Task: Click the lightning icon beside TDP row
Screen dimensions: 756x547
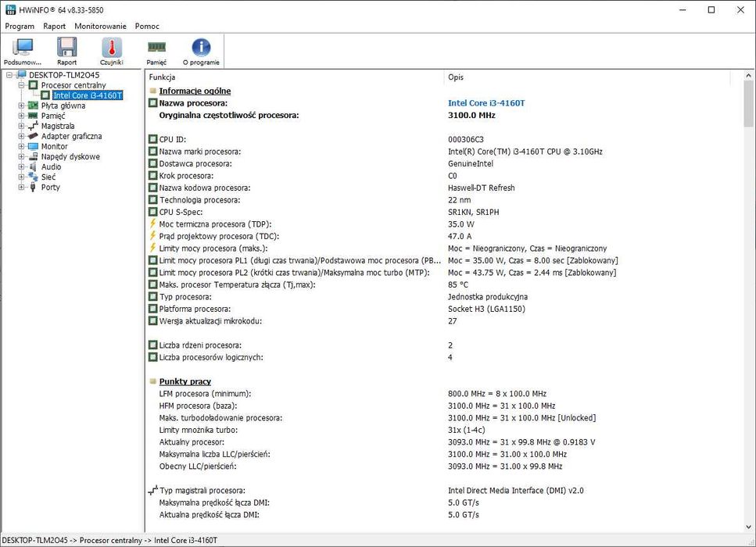Action: coord(152,223)
